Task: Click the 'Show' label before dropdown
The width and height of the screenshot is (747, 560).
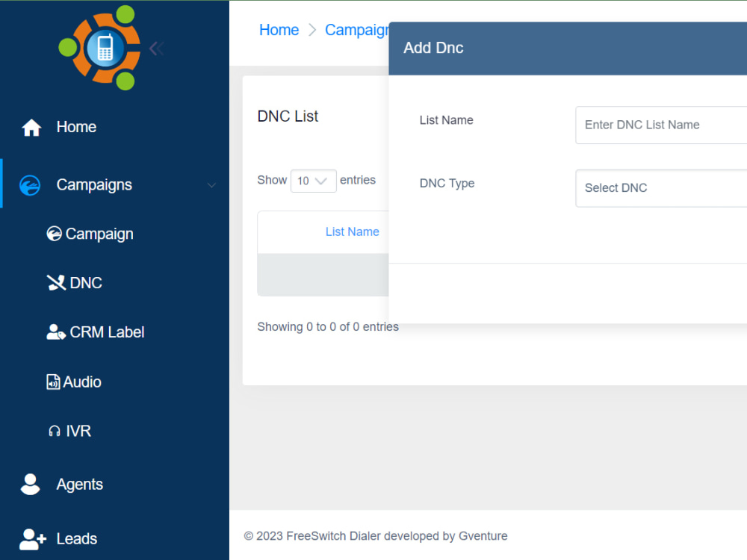Action: point(272,180)
